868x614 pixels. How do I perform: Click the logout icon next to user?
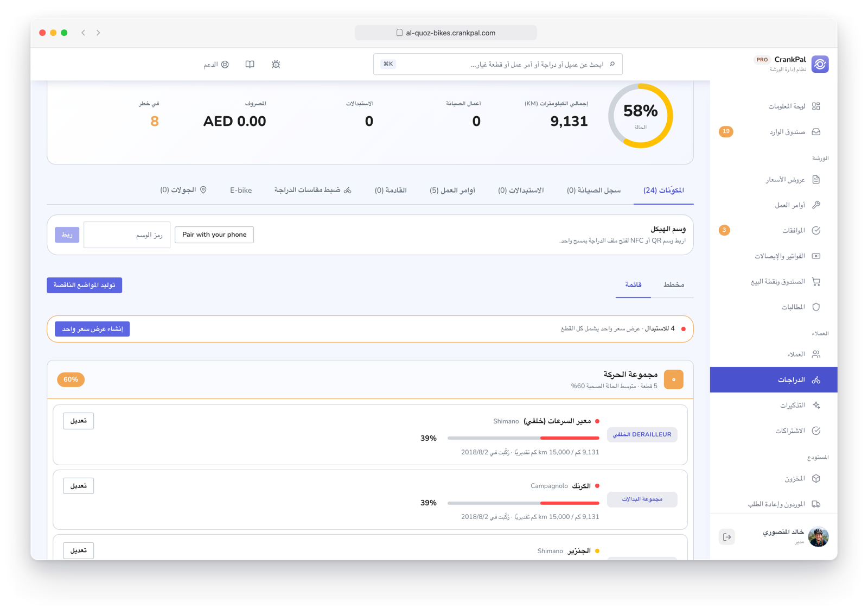tap(727, 537)
